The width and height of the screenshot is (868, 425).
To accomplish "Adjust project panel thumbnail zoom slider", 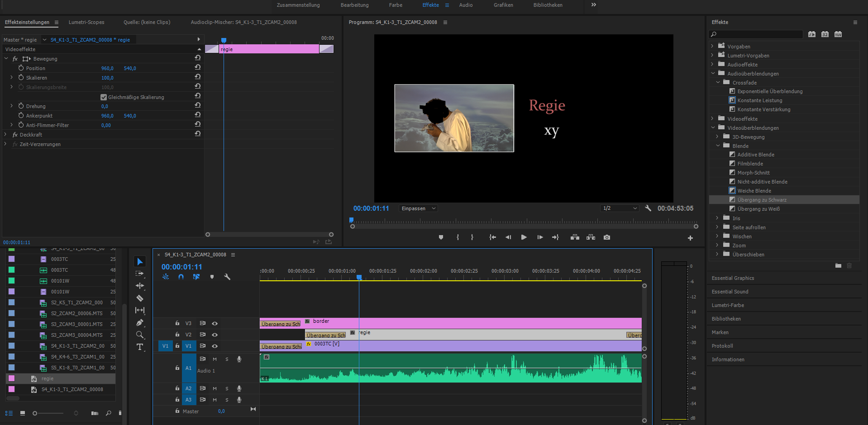I will (x=35, y=413).
